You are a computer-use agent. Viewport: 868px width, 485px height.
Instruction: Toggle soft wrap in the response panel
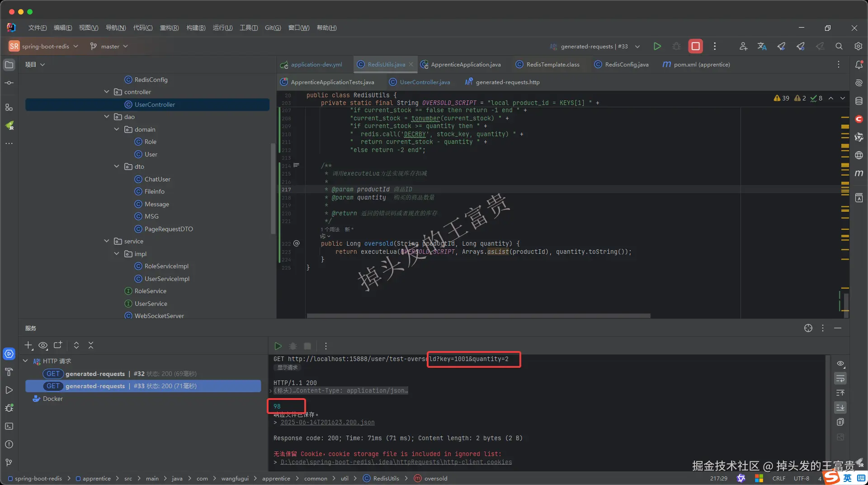840,378
